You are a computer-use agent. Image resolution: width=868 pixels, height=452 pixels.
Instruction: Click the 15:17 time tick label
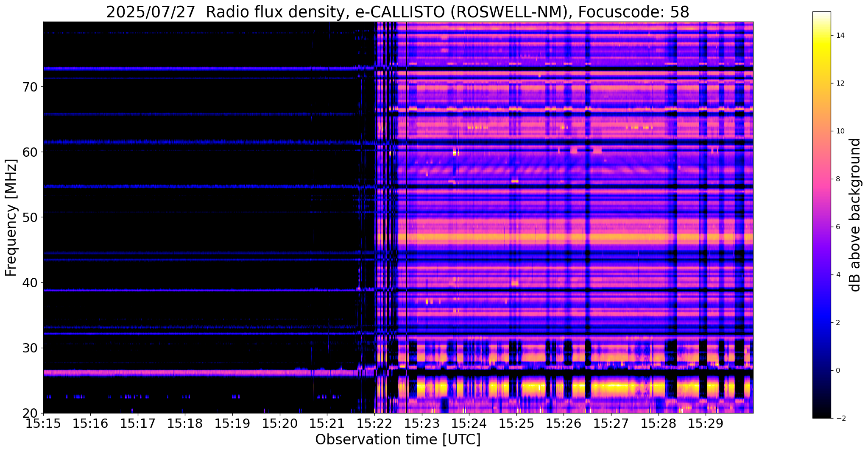click(138, 423)
